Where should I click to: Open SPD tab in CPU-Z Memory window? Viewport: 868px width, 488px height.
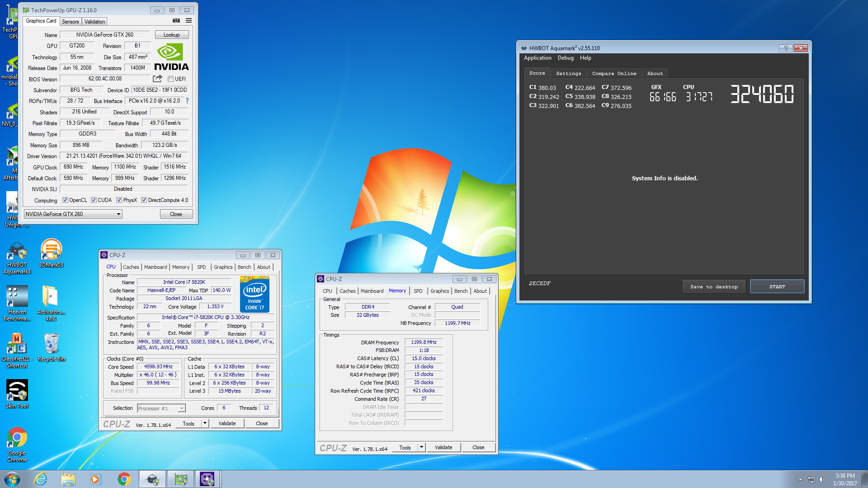click(x=418, y=291)
